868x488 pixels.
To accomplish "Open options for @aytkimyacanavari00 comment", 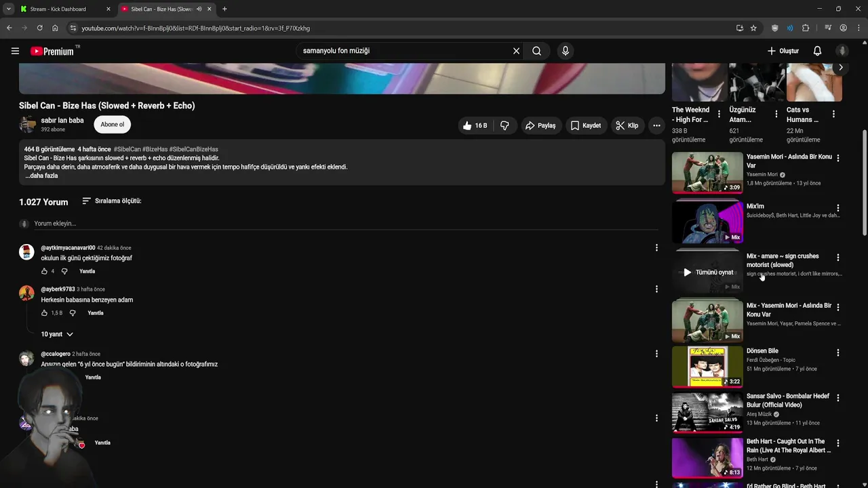I will click(x=656, y=247).
